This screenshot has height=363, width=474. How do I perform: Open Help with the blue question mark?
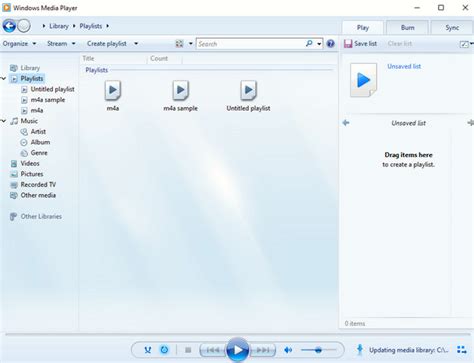[330, 44]
